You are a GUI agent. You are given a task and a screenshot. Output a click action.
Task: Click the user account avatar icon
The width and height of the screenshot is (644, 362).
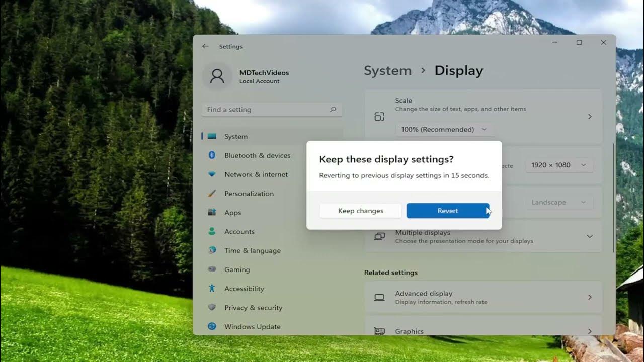coord(217,76)
